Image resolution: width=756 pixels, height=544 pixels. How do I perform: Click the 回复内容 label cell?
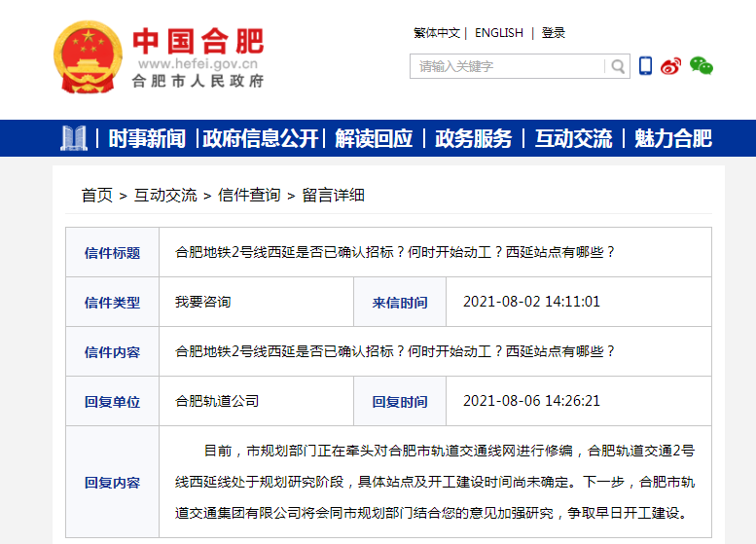point(112,482)
